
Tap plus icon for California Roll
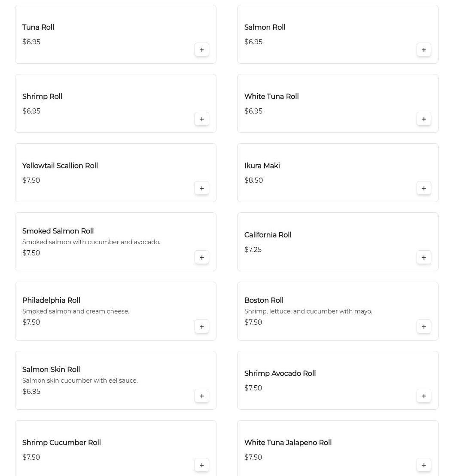pyautogui.click(x=424, y=258)
